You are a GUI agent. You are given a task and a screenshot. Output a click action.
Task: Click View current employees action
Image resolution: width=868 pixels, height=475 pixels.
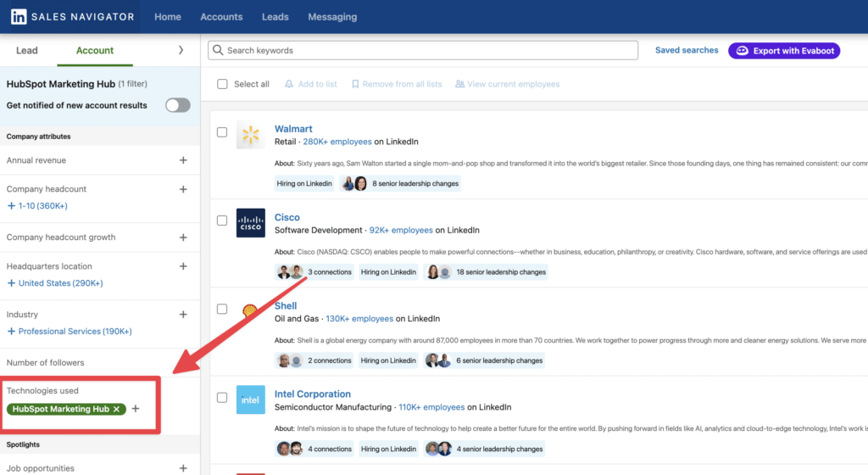[507, 84]
